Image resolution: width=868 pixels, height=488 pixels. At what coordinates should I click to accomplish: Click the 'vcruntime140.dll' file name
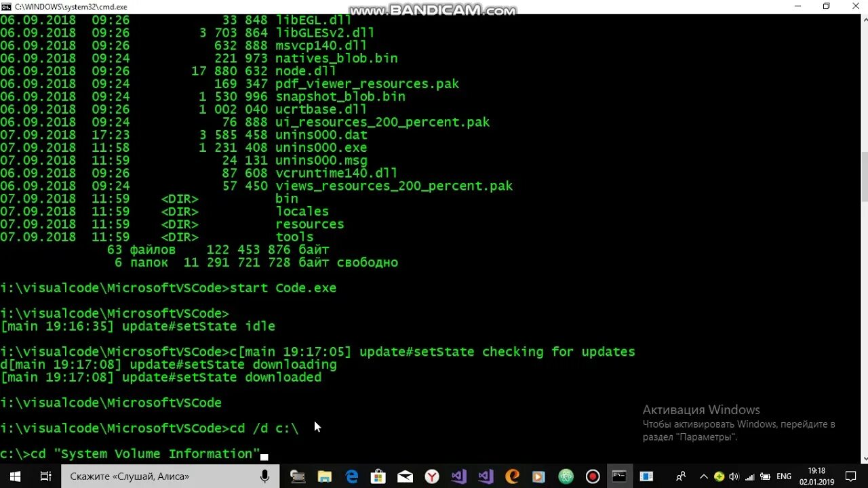pos(336,173)
